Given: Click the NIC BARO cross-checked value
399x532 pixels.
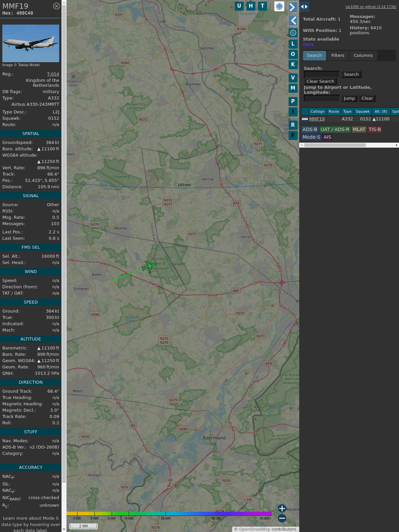Looking at the screenshot, I should point(44,498).
